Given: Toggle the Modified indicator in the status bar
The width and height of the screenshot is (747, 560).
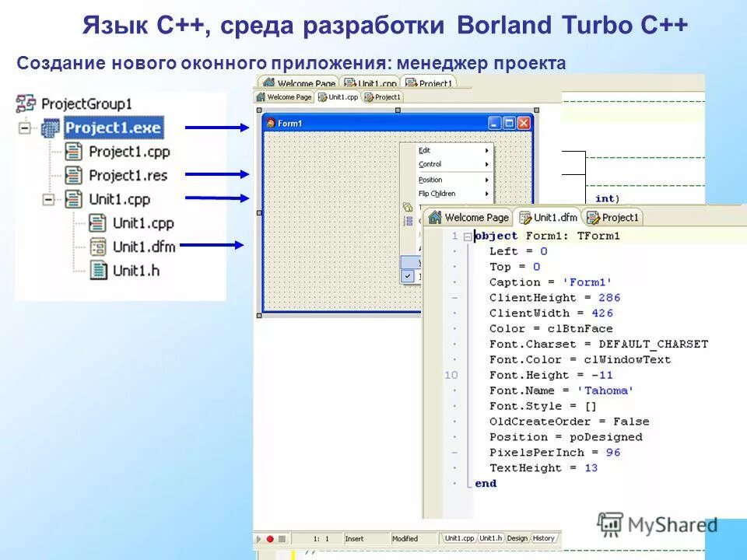Looking at the screenshot, I should (x=405, y=537).
